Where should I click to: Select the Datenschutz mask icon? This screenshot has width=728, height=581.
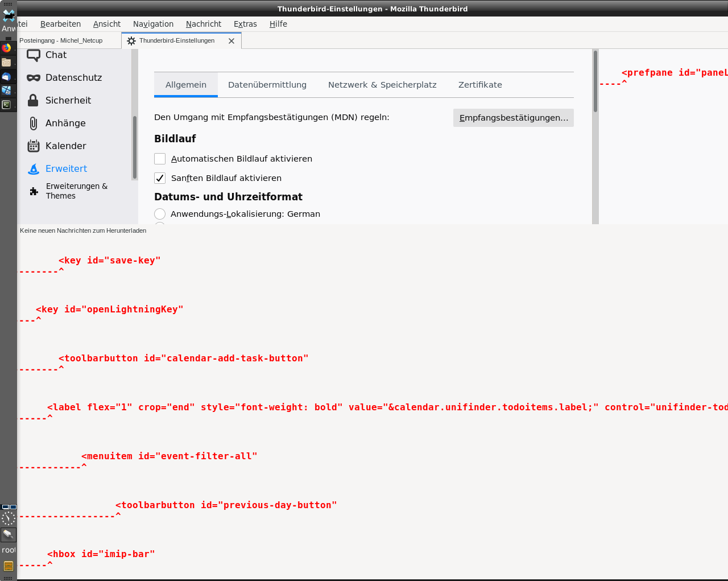tap(34, 78)
